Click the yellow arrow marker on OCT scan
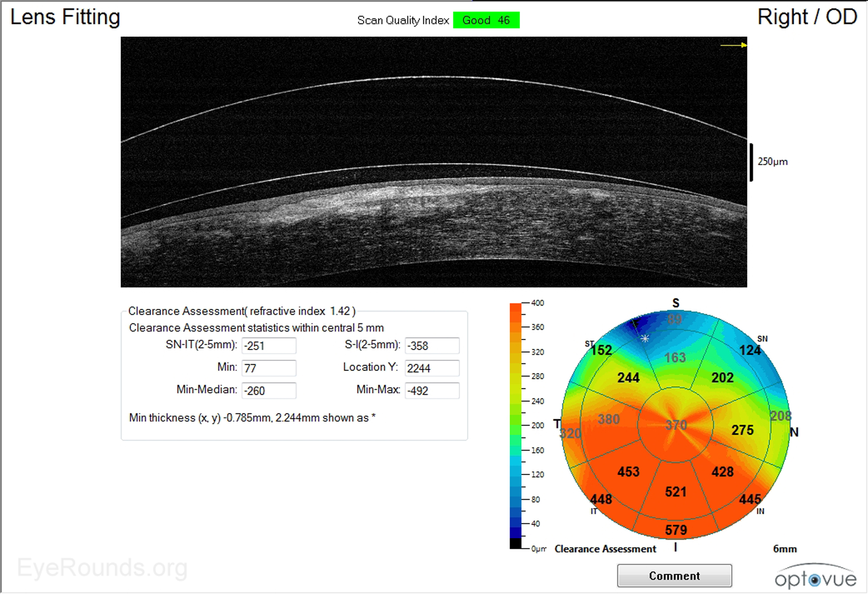The image size is (868, 594). [x=733, y=45]
